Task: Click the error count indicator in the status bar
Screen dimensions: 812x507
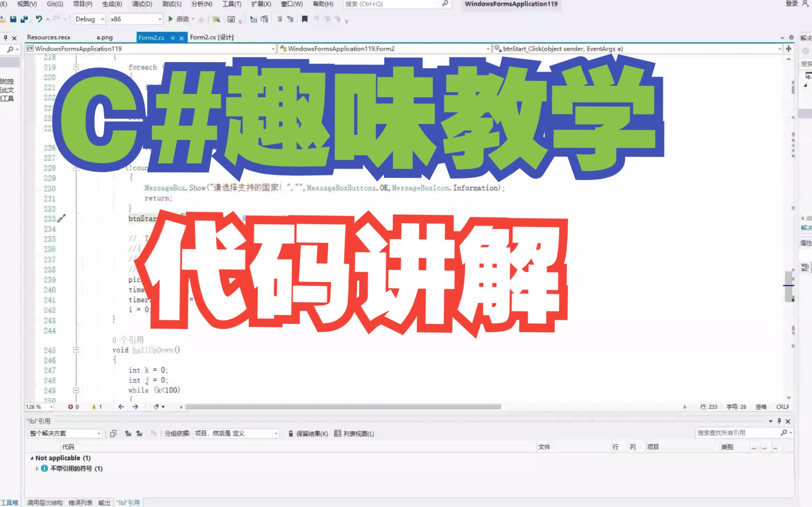Action: pyautogui.click(x=73, y=407)
